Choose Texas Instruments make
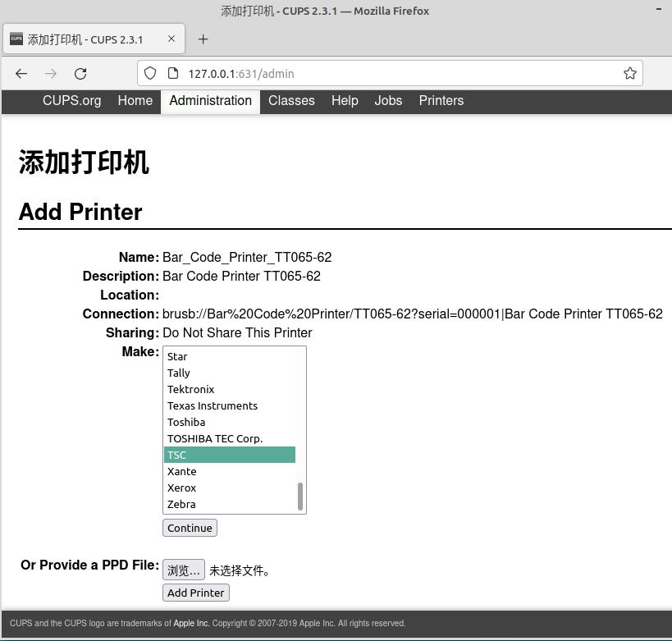This screenshot has height=641, width=672. (230, 405)
